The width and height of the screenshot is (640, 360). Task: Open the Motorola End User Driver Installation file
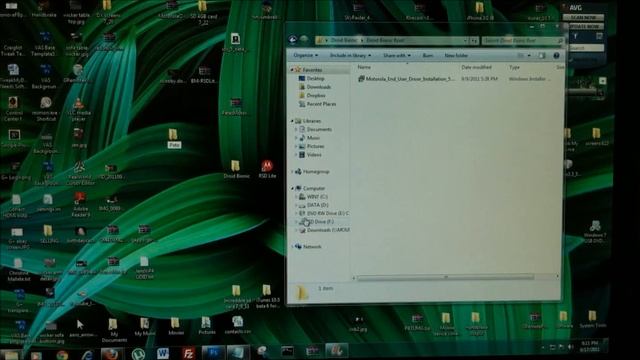(408, 79)
